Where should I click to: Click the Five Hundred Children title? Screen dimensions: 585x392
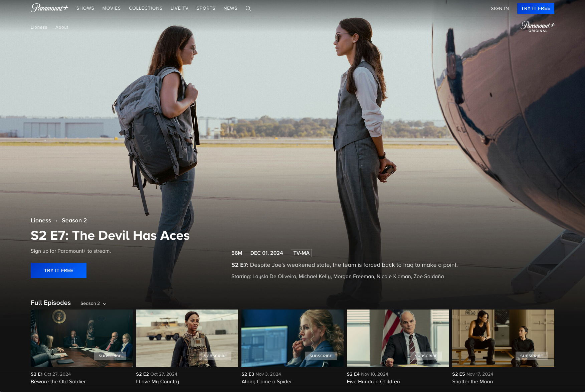tap(373, 382)
